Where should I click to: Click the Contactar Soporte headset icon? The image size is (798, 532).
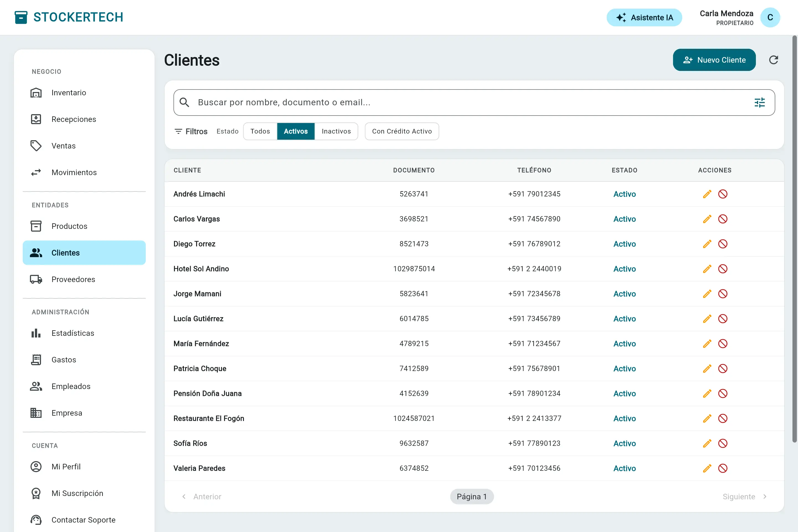click(x=36, y=520)
